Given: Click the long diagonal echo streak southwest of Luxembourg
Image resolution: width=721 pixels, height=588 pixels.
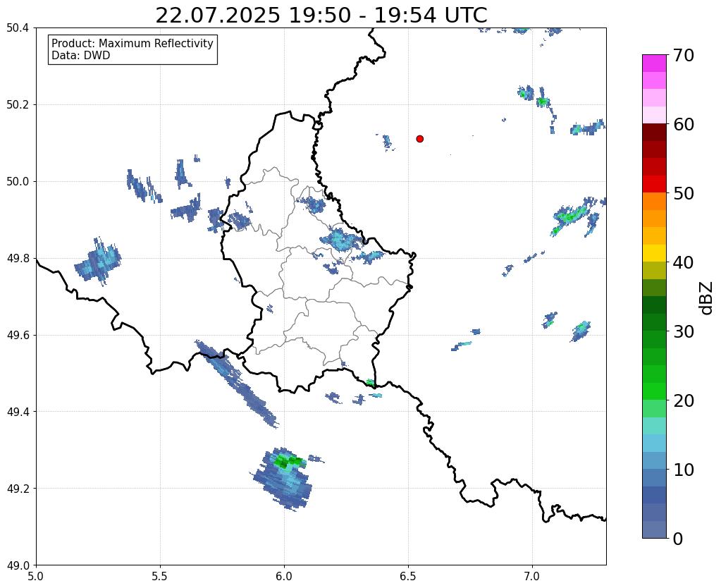Looking at the screenshot, I should [236, 384].
